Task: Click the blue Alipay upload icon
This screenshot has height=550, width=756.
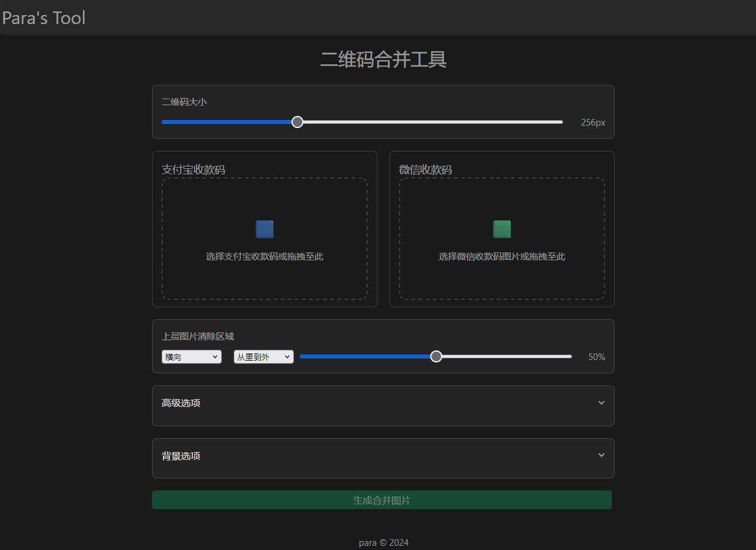Action: tap(264, 229)
